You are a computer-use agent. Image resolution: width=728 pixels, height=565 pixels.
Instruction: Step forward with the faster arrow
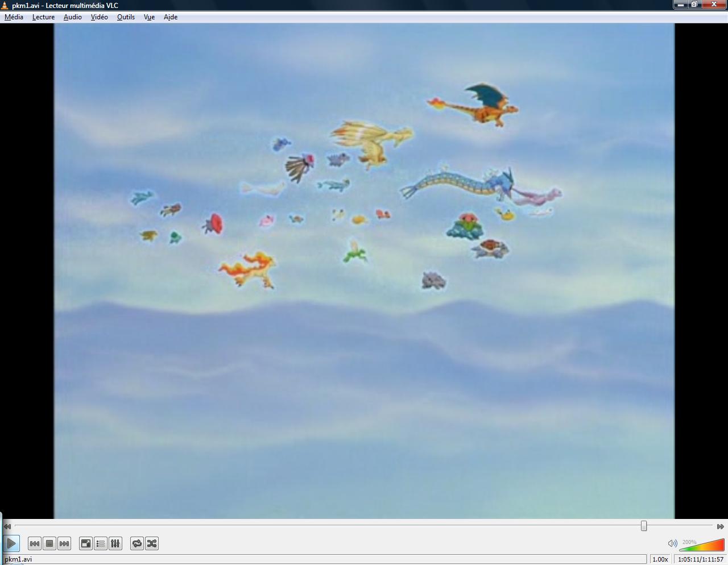click(721, 526)
